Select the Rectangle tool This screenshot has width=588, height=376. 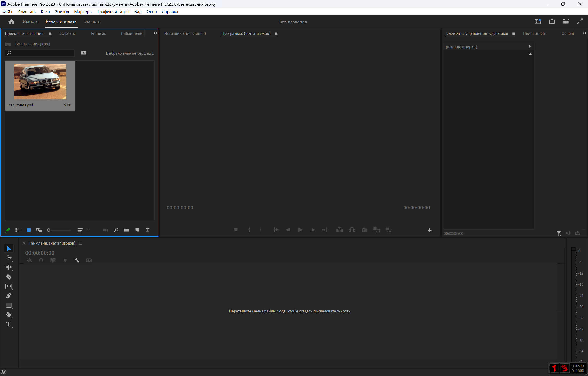[x=9, y=305]
